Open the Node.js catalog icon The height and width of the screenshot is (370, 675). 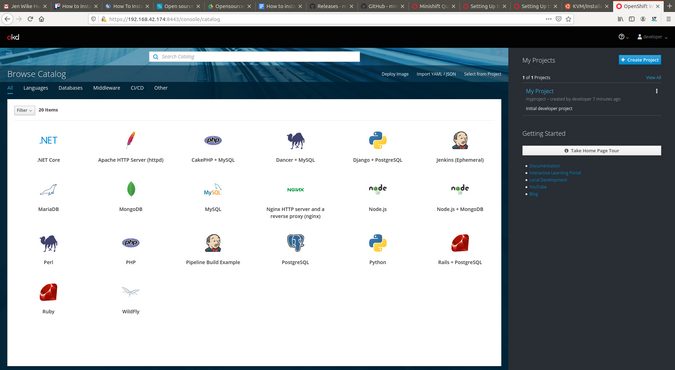pos(378,189)
